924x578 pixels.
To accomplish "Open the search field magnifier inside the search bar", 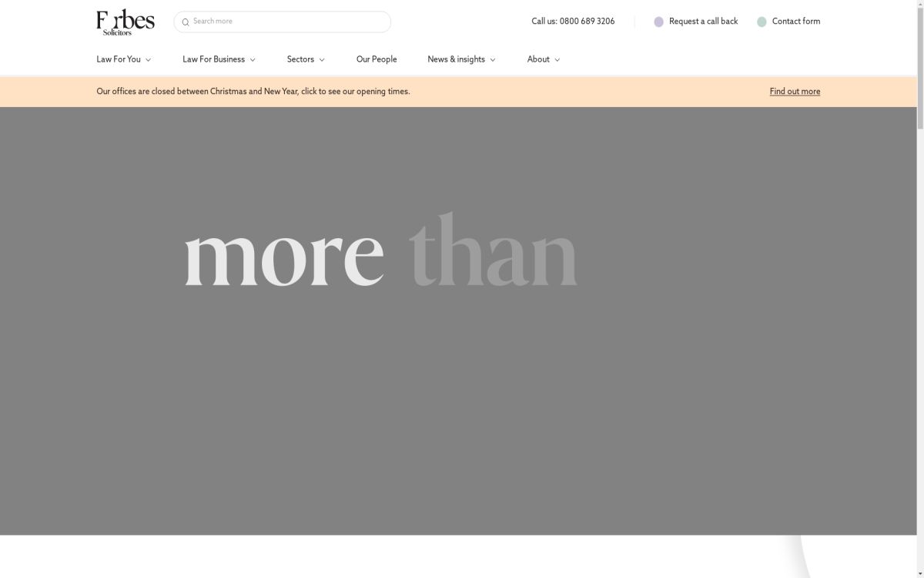I will [186, 22].
